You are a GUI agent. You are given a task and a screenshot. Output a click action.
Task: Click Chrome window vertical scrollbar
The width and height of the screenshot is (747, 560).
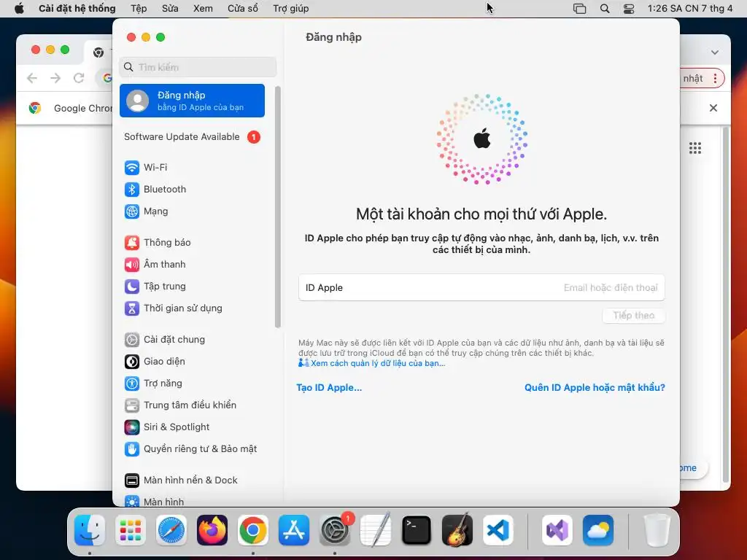click(726, 305)
